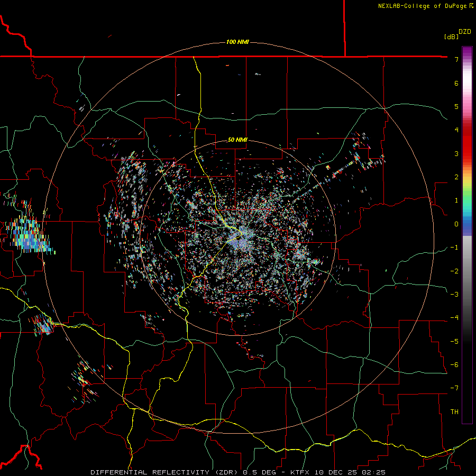Click the 50 NMI range ring label
Viewport: 476px width, 476px height.
[237, 140]
